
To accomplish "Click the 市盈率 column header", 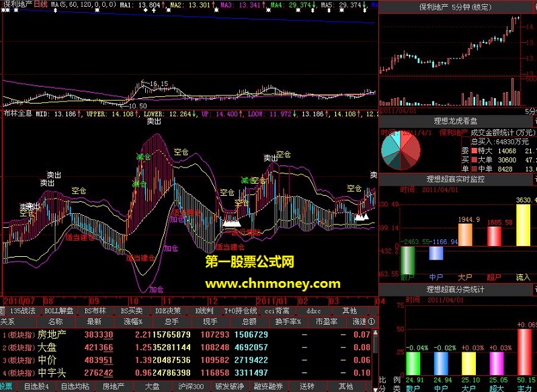I will [x=327, y=322].
